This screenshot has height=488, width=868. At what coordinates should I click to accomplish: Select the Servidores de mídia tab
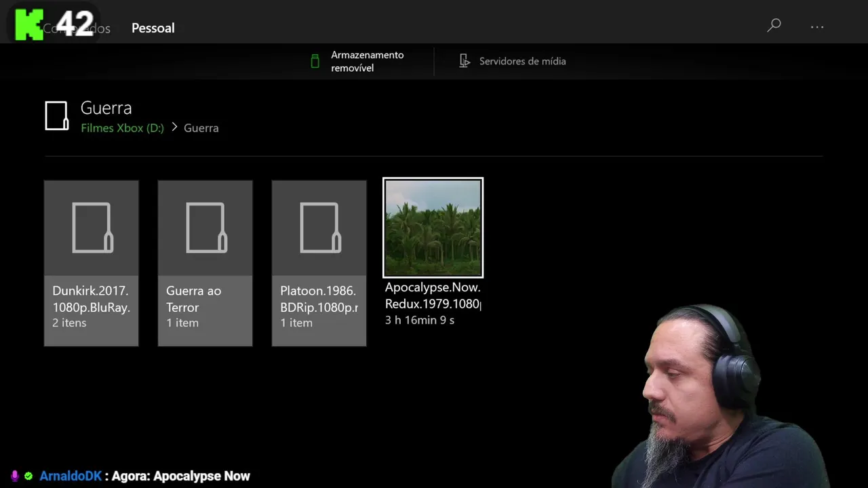click(x=512, y=61)
